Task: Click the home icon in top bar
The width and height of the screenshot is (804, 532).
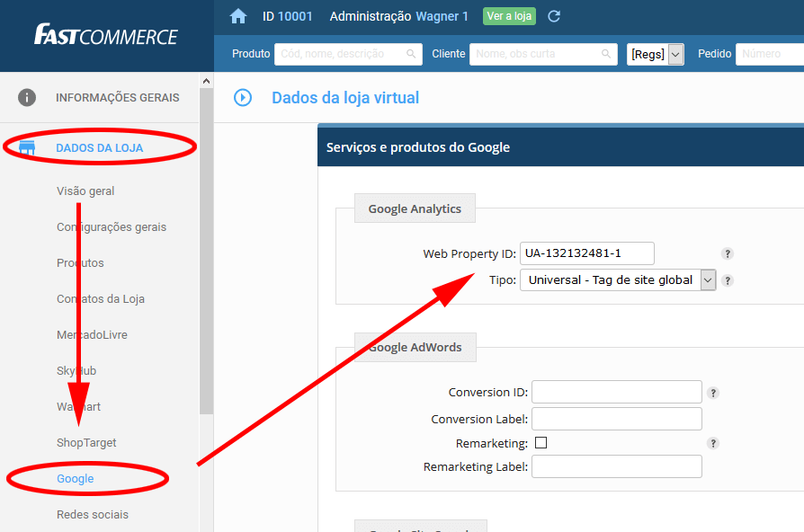Action: tap(238, 16)
